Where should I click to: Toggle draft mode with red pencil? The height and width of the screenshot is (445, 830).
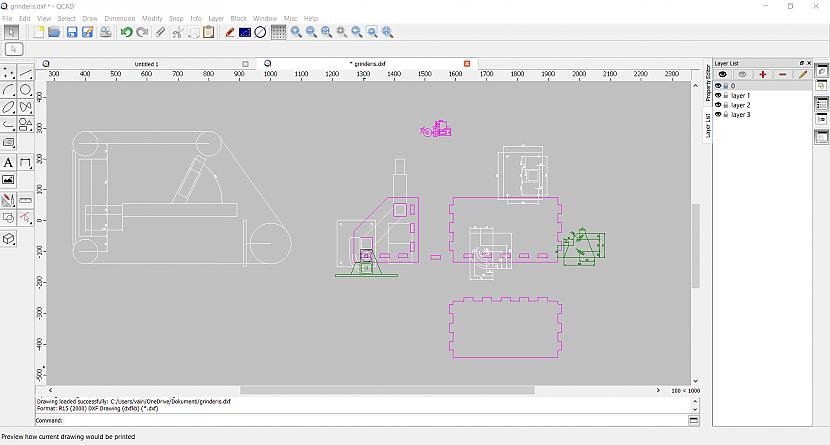tap(229, 32)
